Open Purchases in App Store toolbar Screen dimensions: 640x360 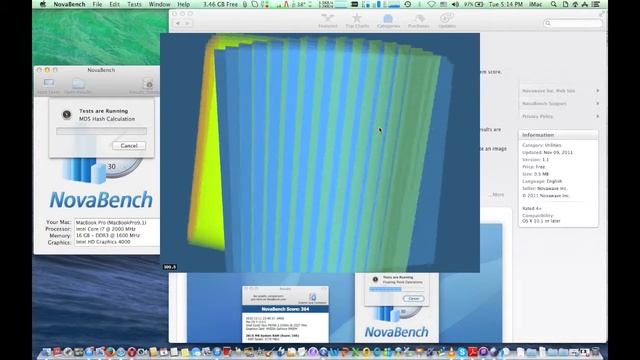point(419,21)
